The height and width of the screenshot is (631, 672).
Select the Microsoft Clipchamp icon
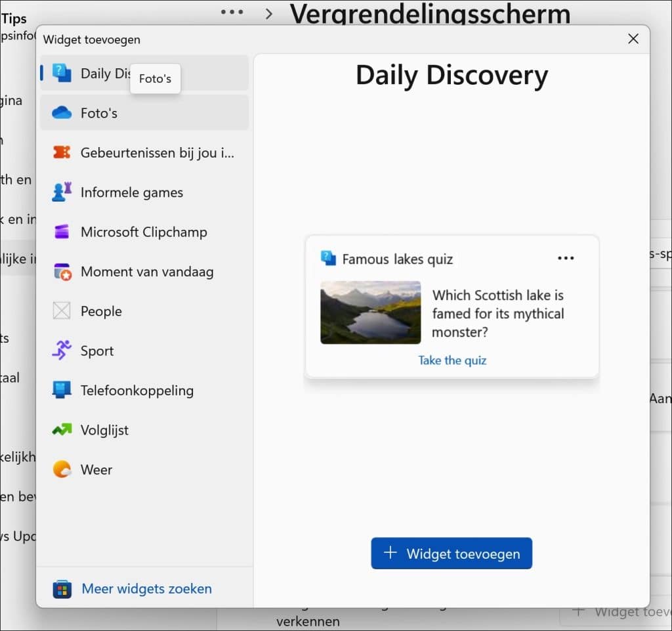pos(63,232)
